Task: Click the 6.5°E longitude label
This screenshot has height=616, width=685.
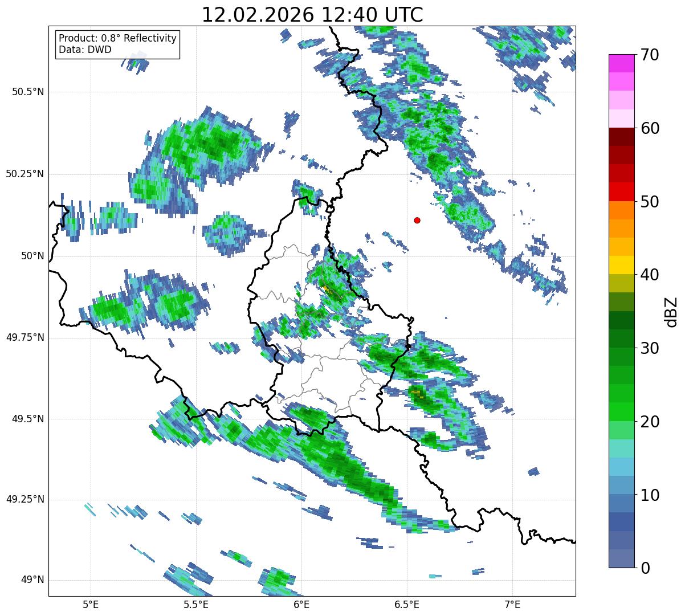Action: [x=407, y=604]
